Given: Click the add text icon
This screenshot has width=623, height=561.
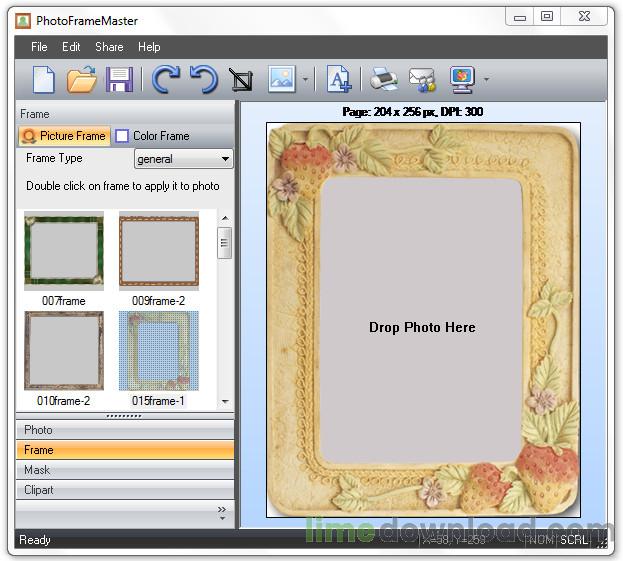Looking at the screenshot, I should (x=339, y=79).
